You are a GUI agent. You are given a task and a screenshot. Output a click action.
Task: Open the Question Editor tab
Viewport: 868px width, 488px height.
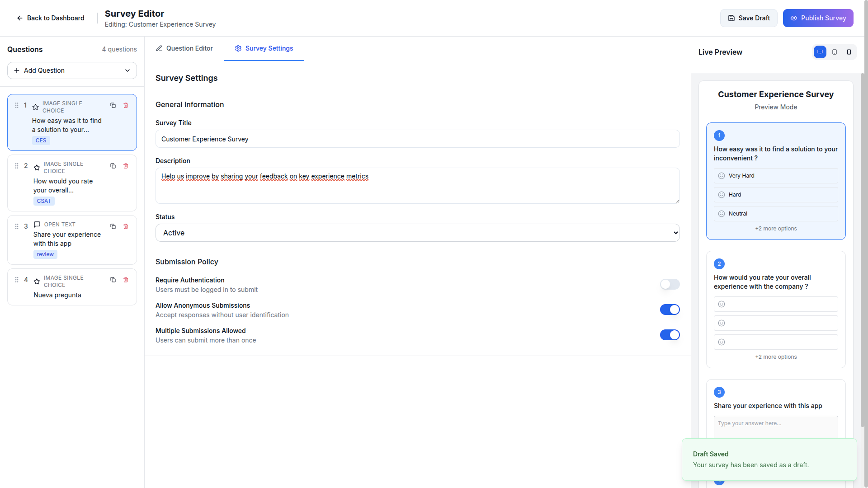click(x=184, y=48)
